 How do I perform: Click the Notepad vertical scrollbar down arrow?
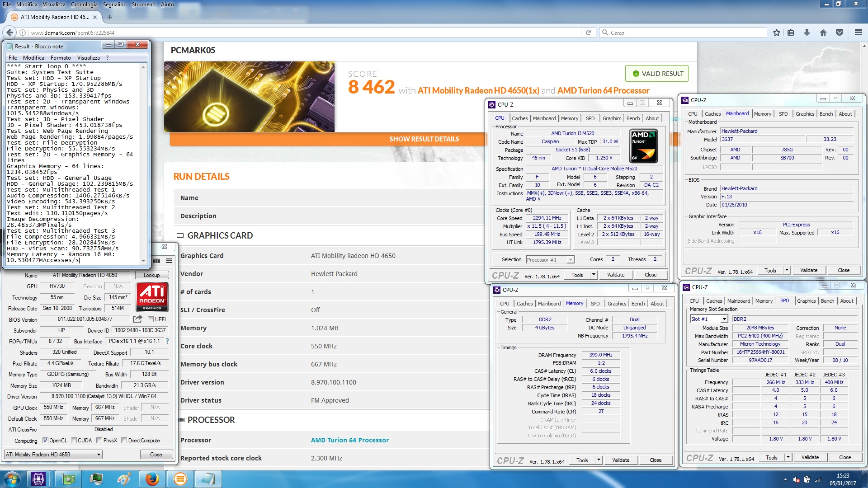144,261
